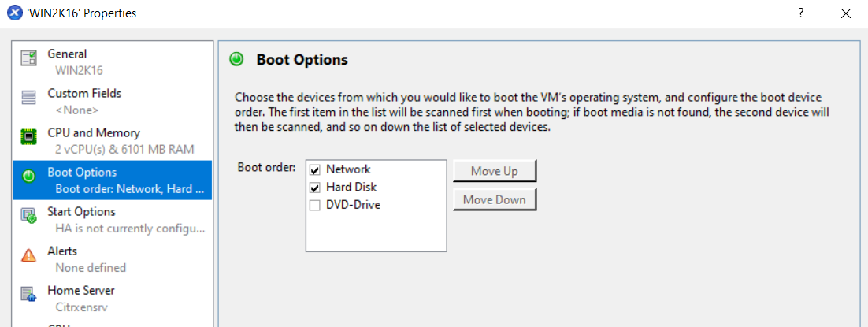This screenshot has width=868, height=327.
Task: Enable the DVD-Drive boot checkbox
Action: point(315,206)
